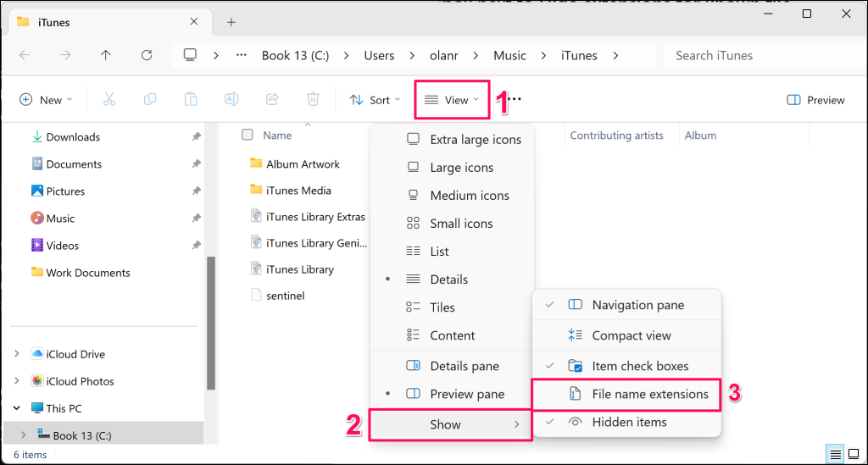Select the Details view option

pyautogui.click(x=452, y=280)
